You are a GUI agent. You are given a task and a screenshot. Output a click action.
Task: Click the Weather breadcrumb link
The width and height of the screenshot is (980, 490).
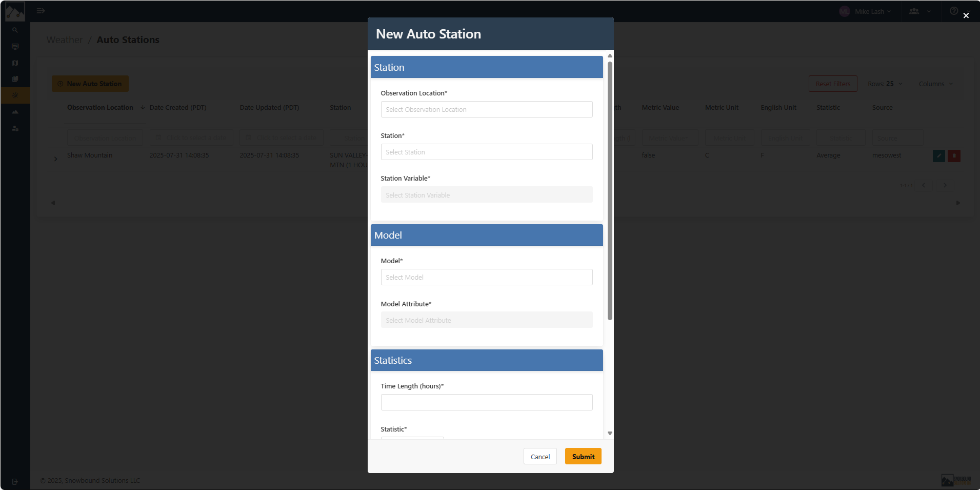[64, 40]
